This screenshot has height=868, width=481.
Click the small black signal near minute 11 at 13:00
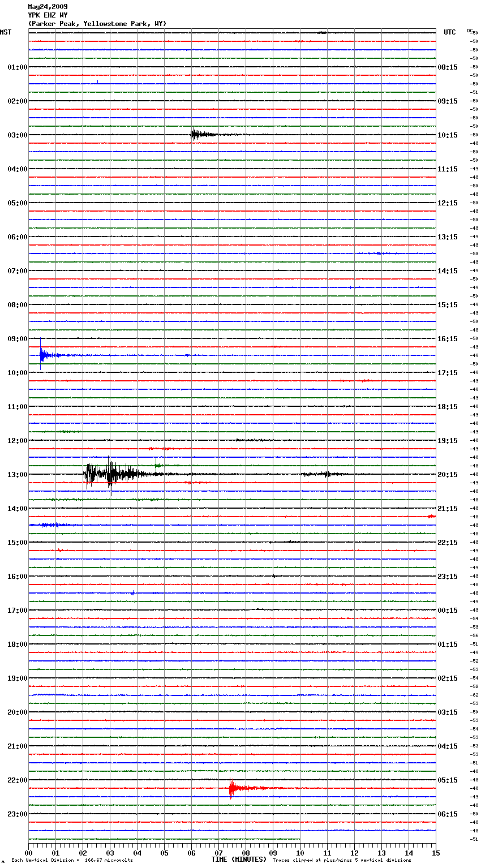click(x=325, y=474)
